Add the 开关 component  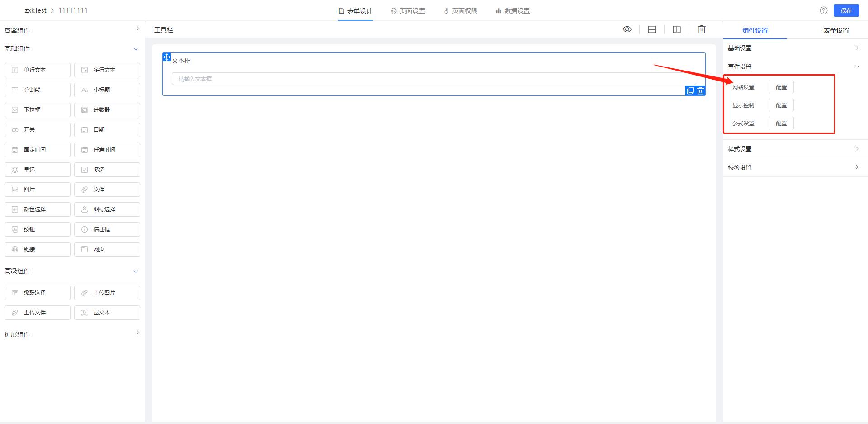click(x=38, y=130)
